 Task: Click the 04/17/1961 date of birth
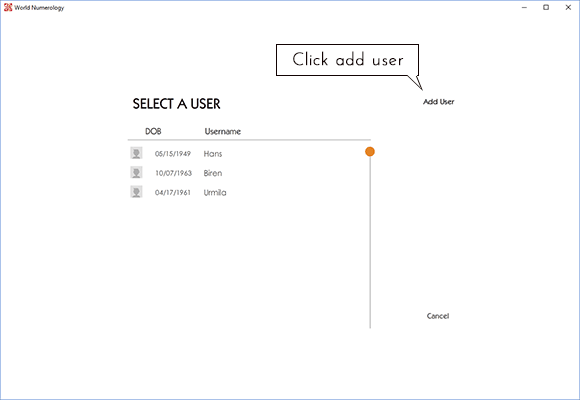tap(173, 192)
